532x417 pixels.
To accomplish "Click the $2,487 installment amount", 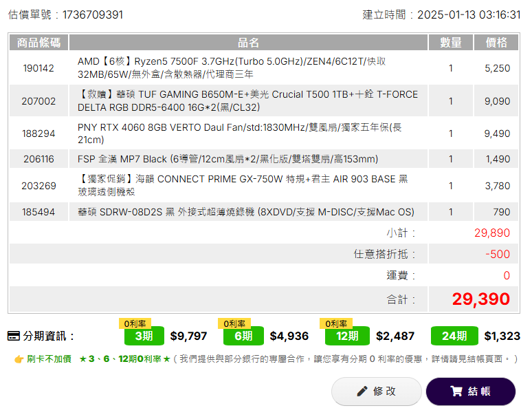I will coord(395,336).
